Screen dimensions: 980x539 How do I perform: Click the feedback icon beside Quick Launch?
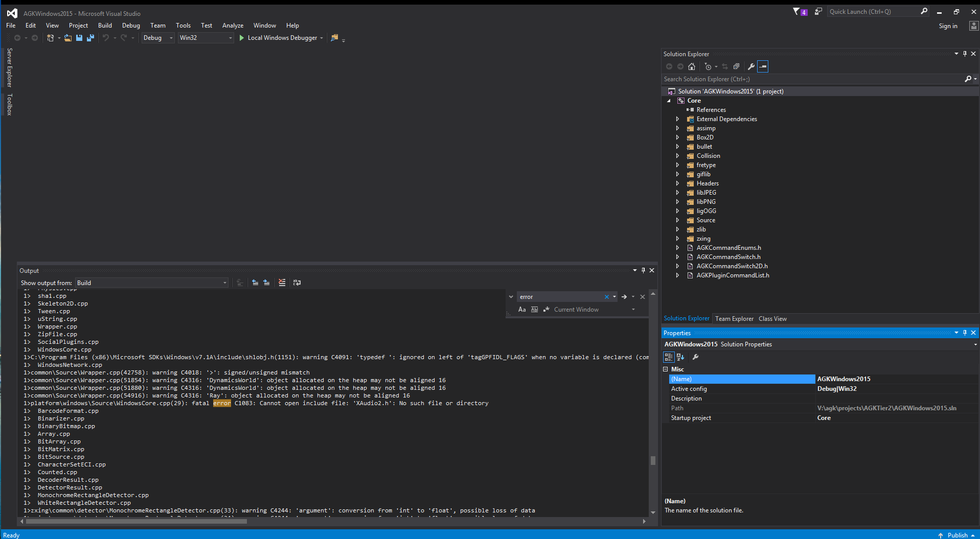tap(818, 11)
